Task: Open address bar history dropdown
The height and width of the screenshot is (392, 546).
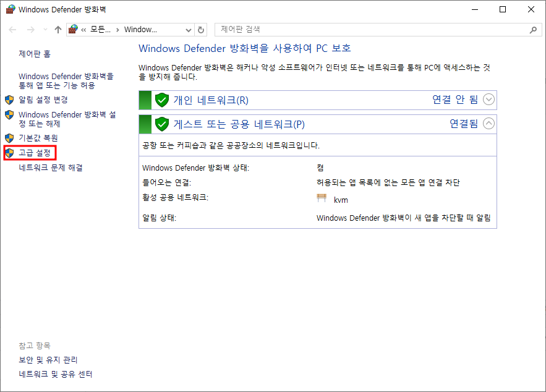Action: tap(189, 30)
